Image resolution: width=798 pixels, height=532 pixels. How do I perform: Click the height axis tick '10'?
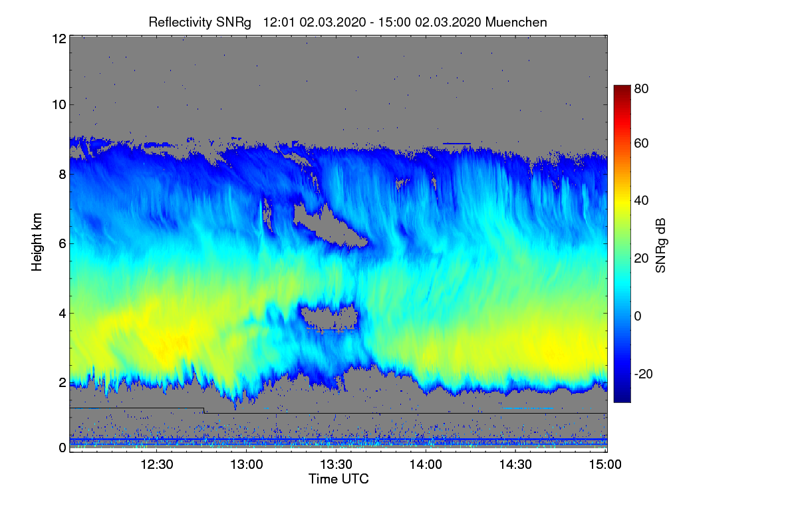pyautogui.click(x=58, y=105)
